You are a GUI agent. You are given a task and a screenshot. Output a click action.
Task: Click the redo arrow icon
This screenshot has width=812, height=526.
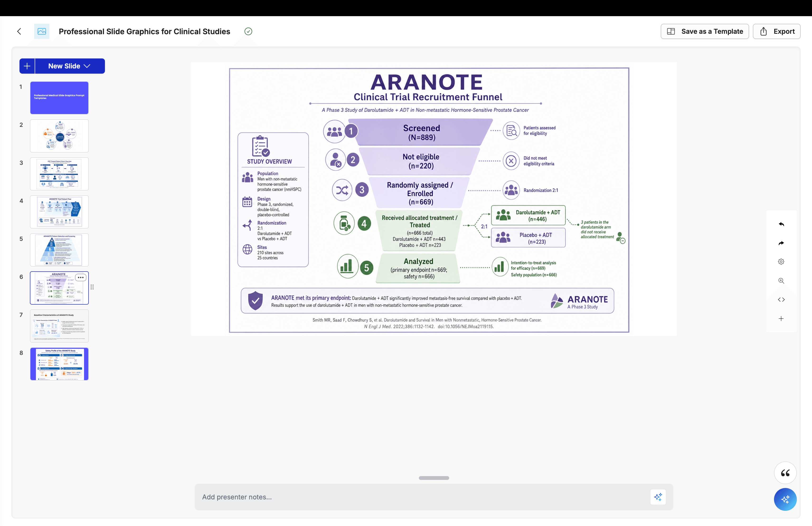[781, 243]
